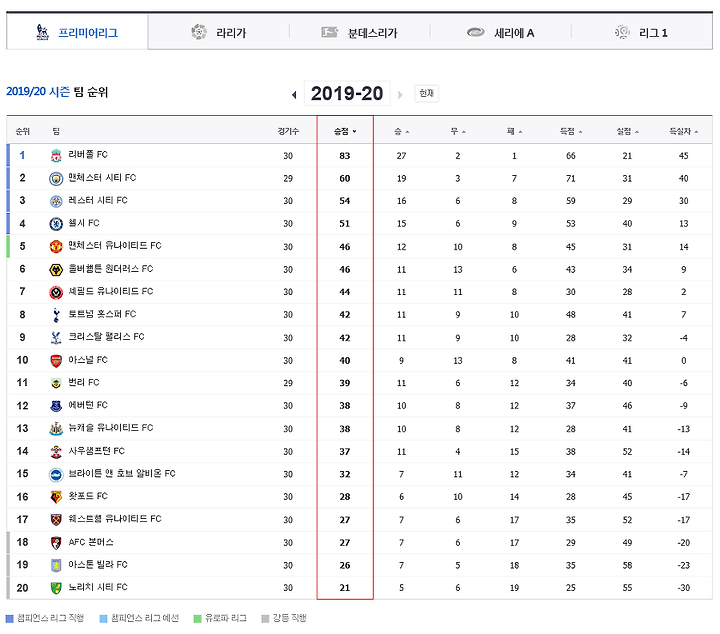Click the Wolverhampton crest icon
This screenshot has width=720, height=634.
tap(56, 269)
